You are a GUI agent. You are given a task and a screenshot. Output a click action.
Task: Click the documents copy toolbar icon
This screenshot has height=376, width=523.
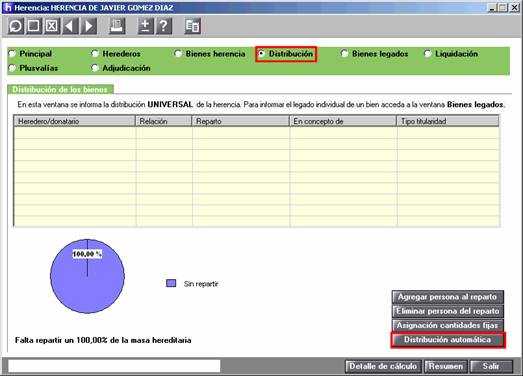click(192, 26)
